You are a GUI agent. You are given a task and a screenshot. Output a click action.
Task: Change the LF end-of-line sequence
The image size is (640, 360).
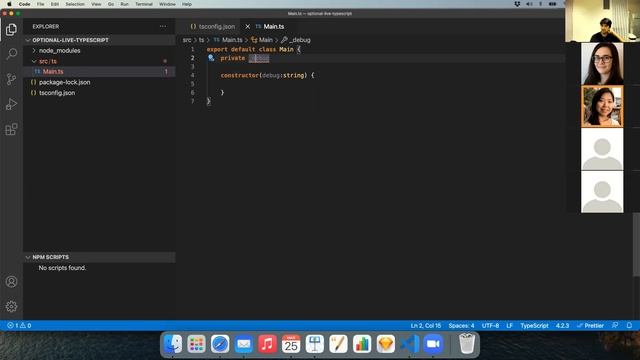[x=509, y=326]
